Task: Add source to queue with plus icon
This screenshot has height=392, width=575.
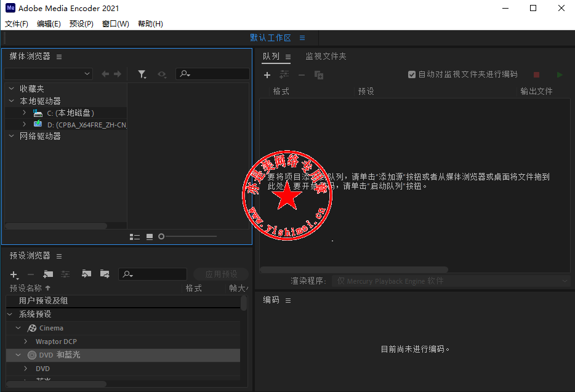Action: [x=267, y=75]
